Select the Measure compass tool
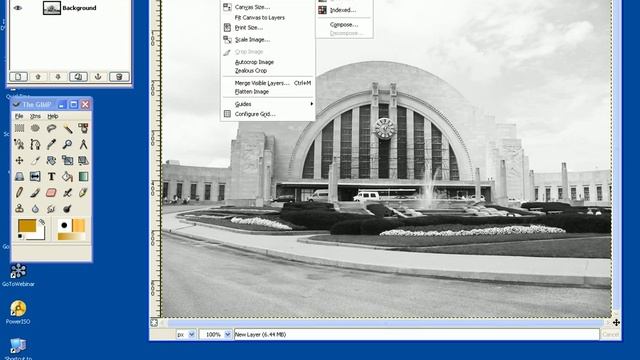 (x=83, y=144)
